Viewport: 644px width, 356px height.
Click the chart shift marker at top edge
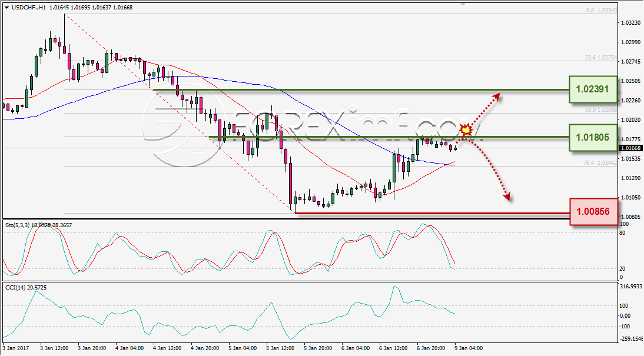463,5
